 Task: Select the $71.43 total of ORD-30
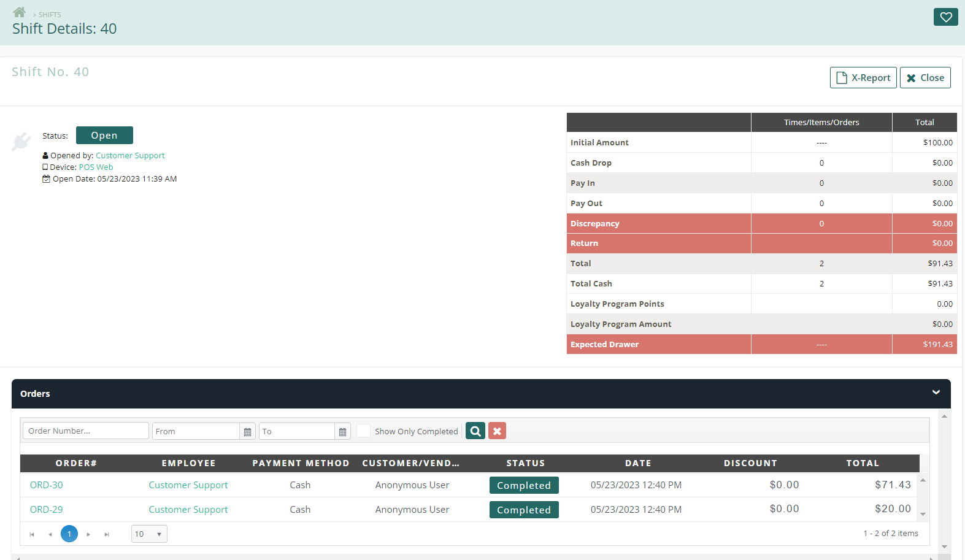893,485
